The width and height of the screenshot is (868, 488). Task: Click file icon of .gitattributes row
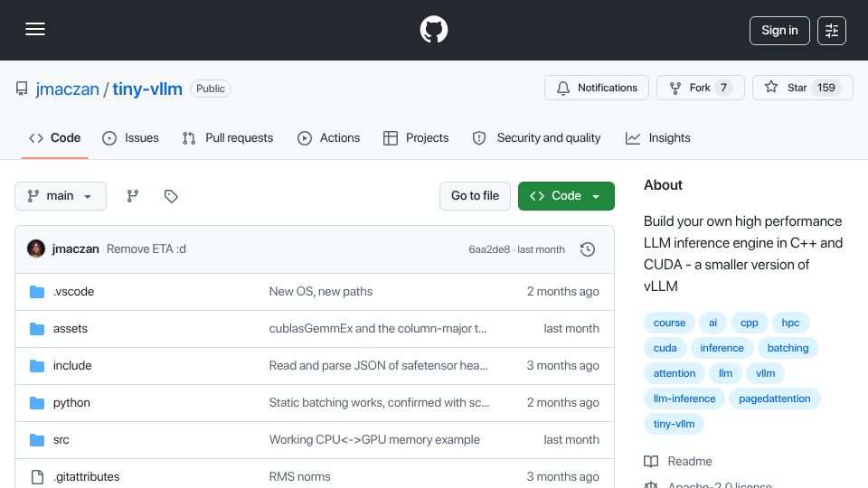[37, 477]
